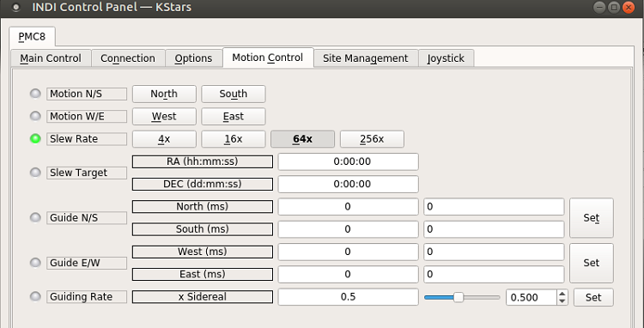Click the North (ms) label
This screenshot has height=328, width=644.
(203, 206)
